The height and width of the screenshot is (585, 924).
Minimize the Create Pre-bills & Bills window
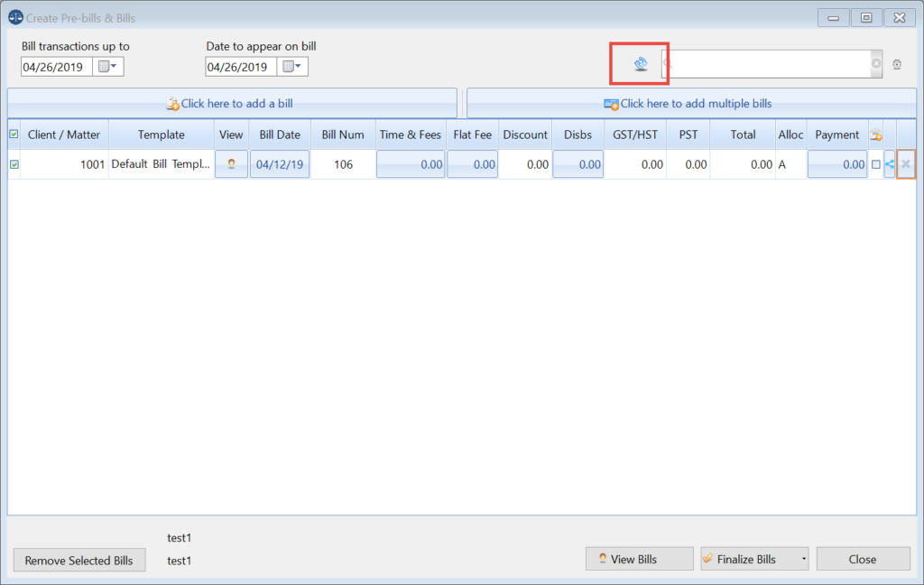833,18
